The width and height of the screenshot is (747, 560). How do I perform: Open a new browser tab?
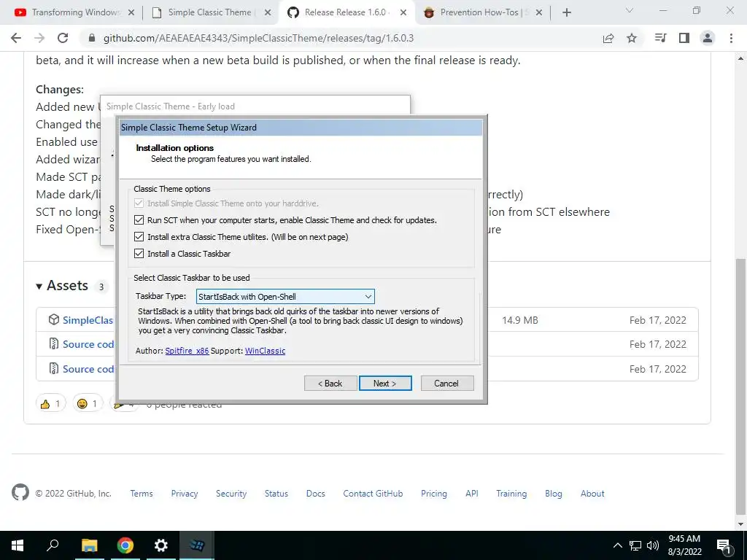pos(566,12)
